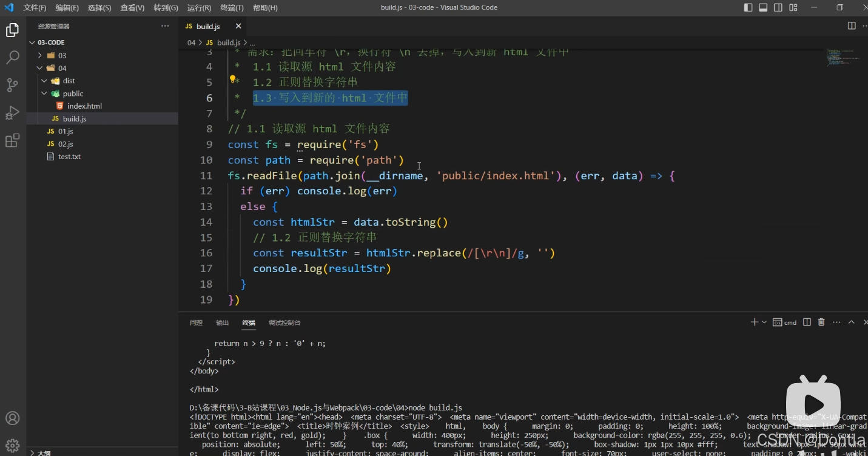Open the 查看(V) menu
868x456 pixels.
click(132, 7)
